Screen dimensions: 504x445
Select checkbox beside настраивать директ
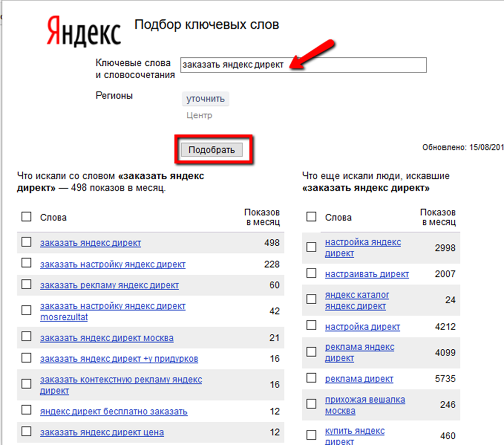pos(312,273)
